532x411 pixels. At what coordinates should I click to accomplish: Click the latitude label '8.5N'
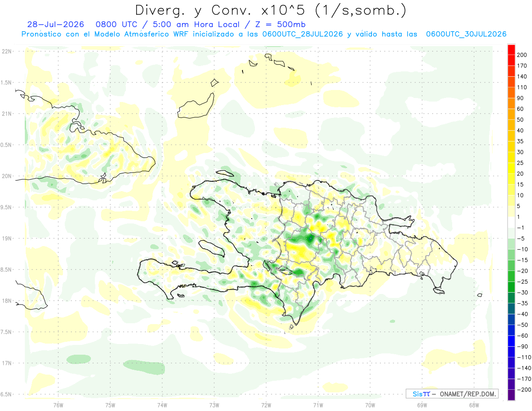[7, 270]
